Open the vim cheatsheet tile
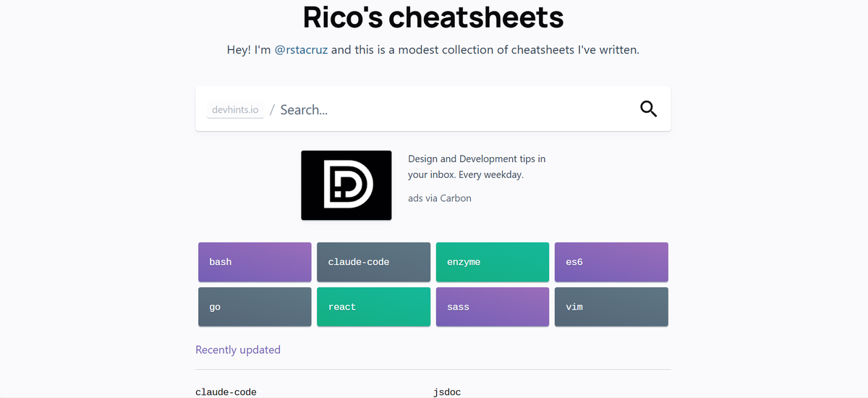The width and height of the screenshot is (868, 398). (x=611, y=307)
